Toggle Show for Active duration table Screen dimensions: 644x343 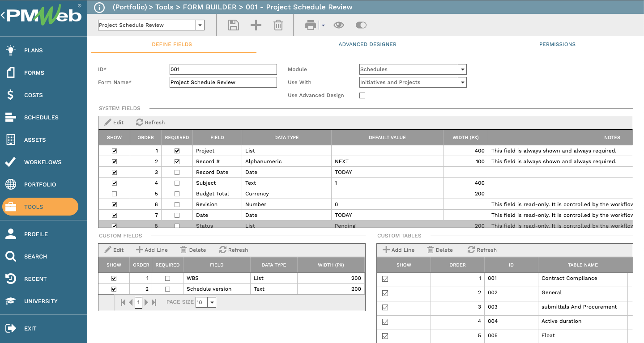tap(385, 322)
